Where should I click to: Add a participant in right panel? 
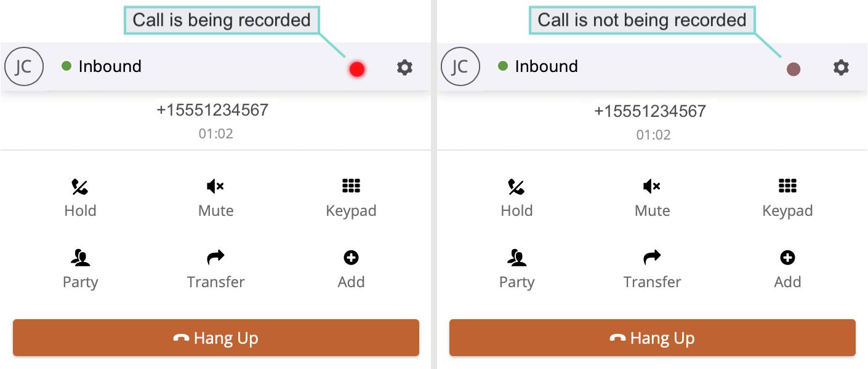pyautogui.click(x=787, y=258)
